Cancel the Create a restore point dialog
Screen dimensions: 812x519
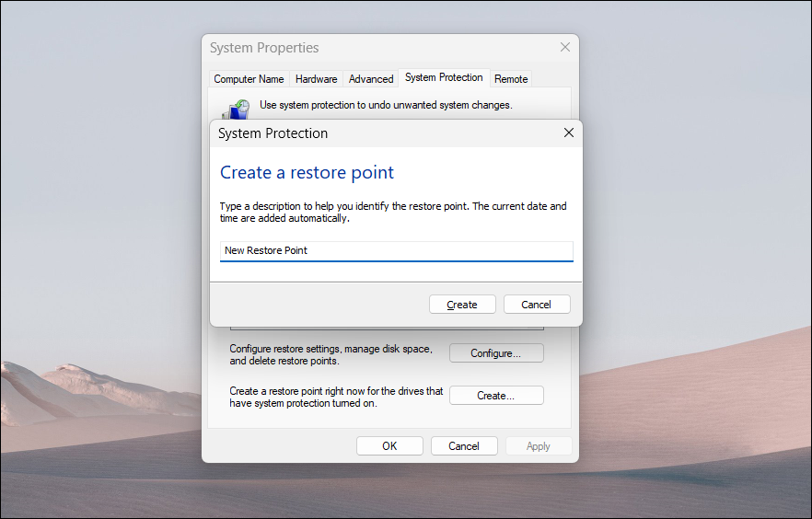(537, 305)
